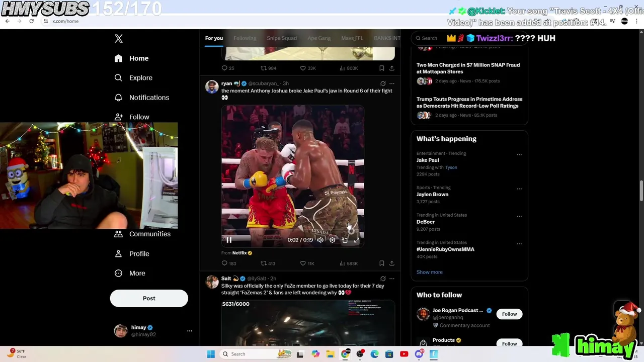Open the Windows Start menu
The image size is (644, 362).
[211, 354]
